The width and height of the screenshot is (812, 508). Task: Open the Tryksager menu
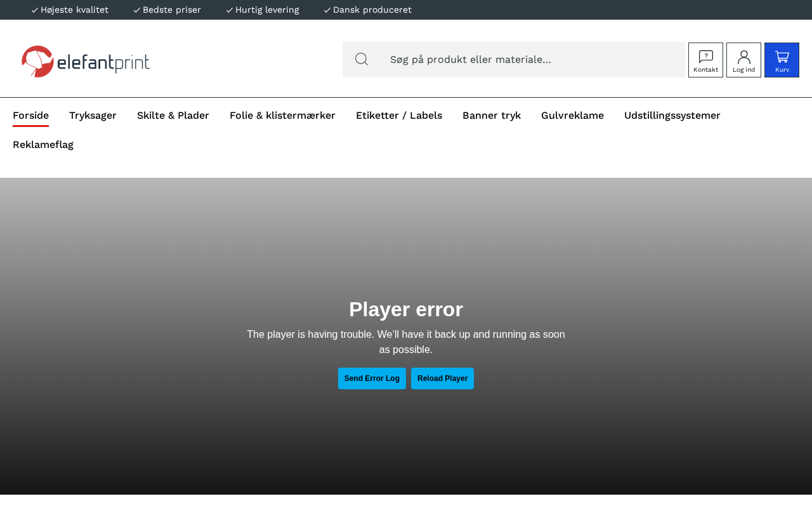click(93, 116)
